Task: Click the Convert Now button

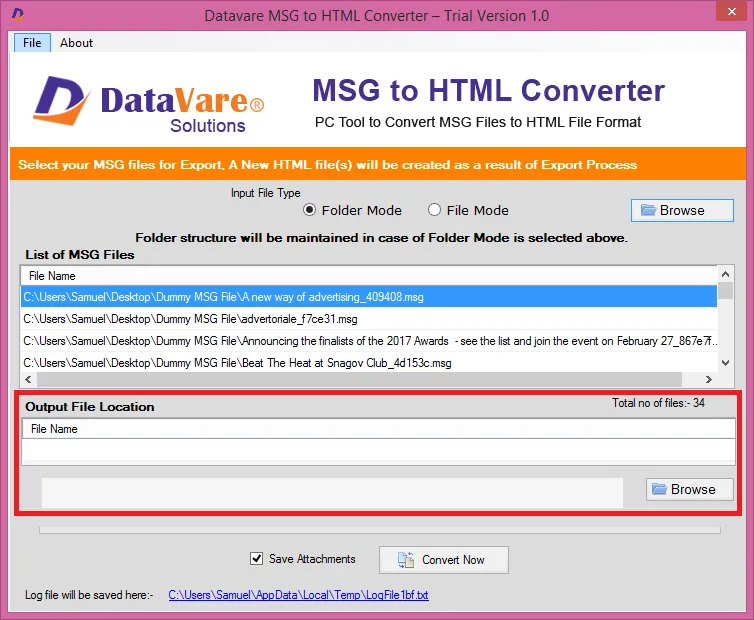Action: (443, 559)
